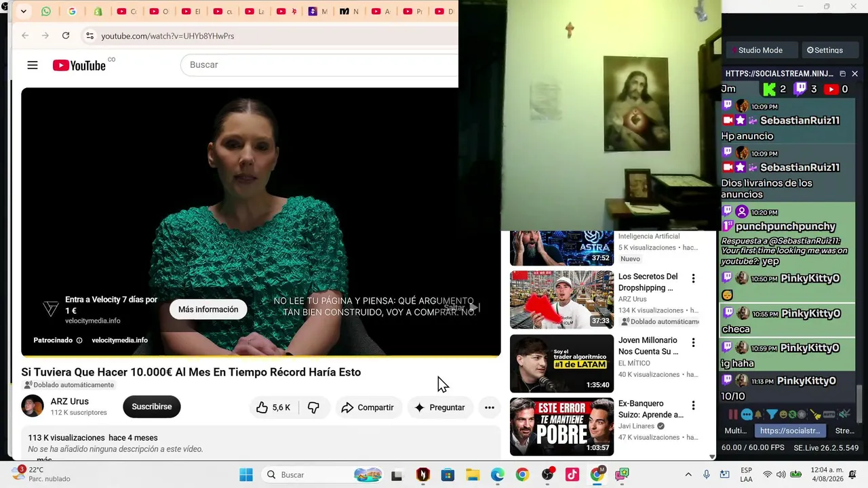Reload the YouTube page
The height and width of the screenshot is (488, 868).
[x=66, y=35]
